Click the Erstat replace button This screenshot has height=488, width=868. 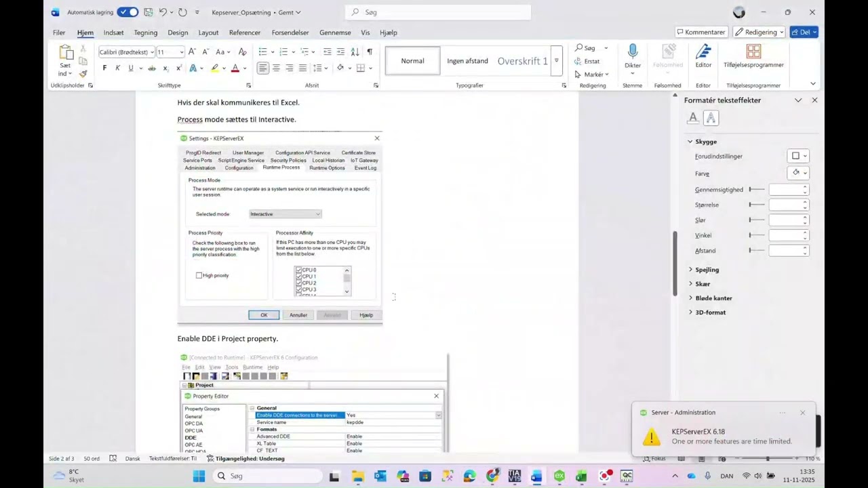(587, 61)
